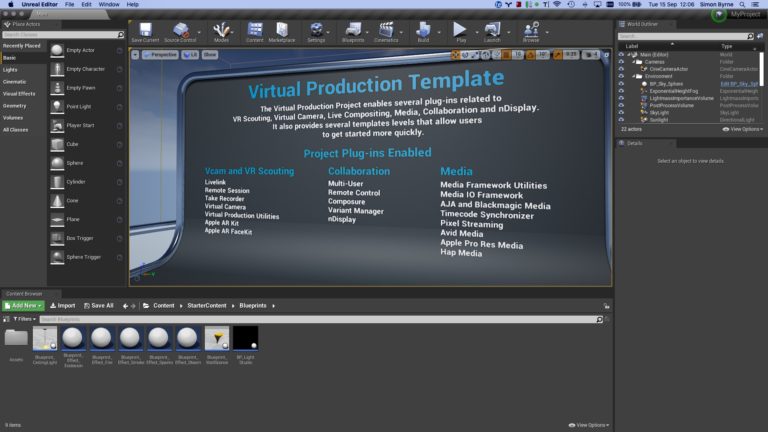This screenshot has height=432, width=768.
Task: Open the Blueprints toolbar icon
Action: pyautogui.click(x=353, y=31)
